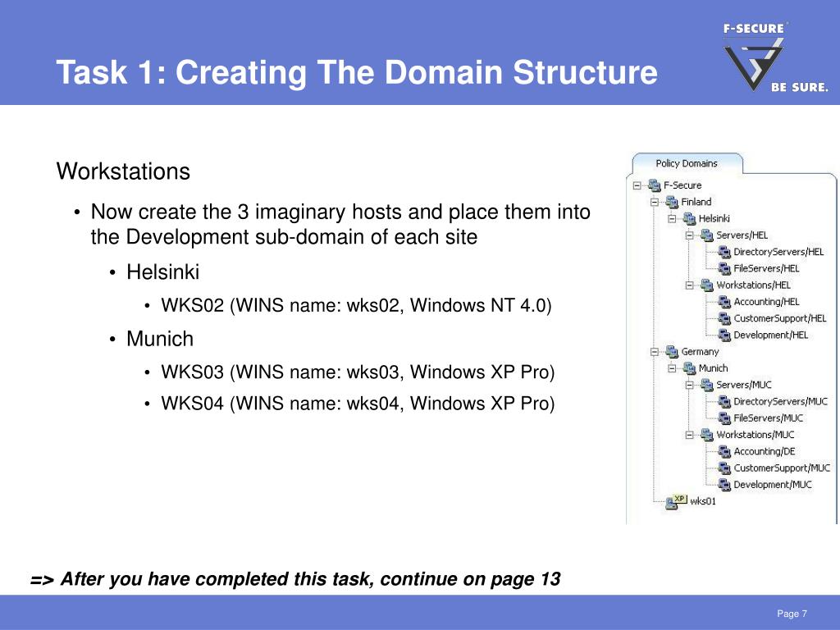Image resolution: width=840 pixels, height=630 pixels.
Task: Click the Servers/HEL domain icon
Action: click(707, 235)
